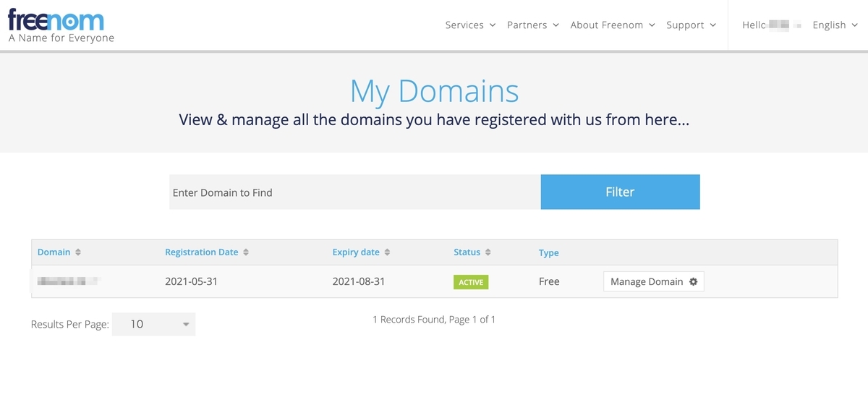Focus the Enter Domain to Find field

[355, 192]
